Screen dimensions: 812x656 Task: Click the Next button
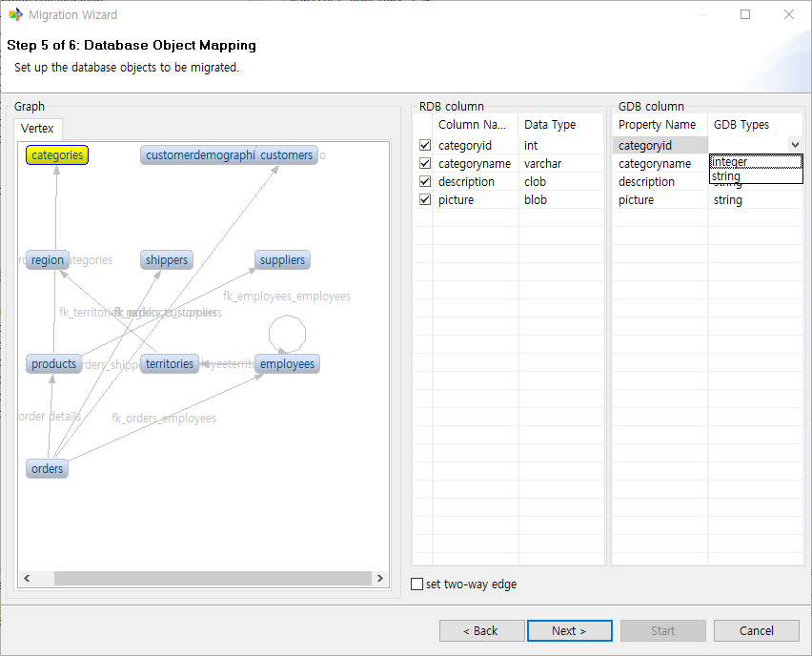tap(569, 631)
